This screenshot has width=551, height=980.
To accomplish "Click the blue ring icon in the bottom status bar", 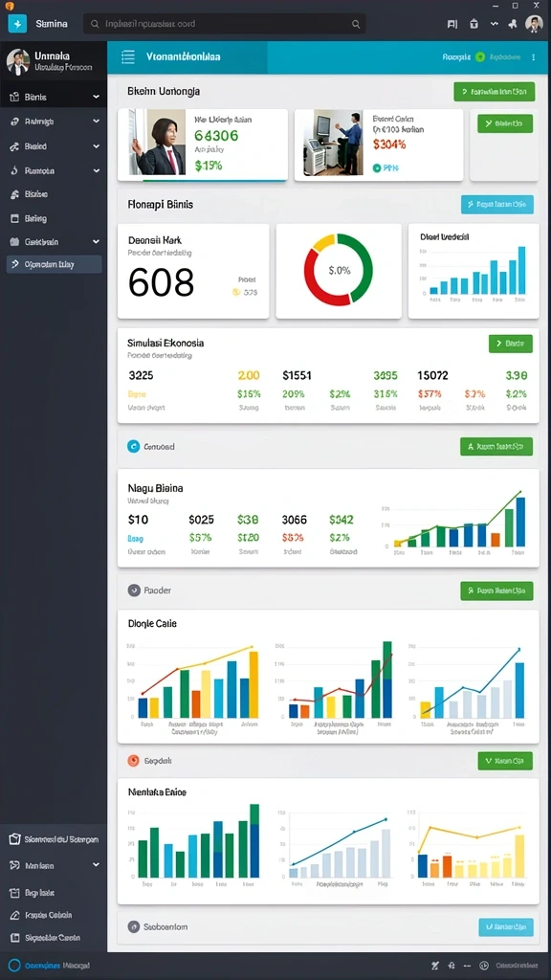I will tap(15, 965).
